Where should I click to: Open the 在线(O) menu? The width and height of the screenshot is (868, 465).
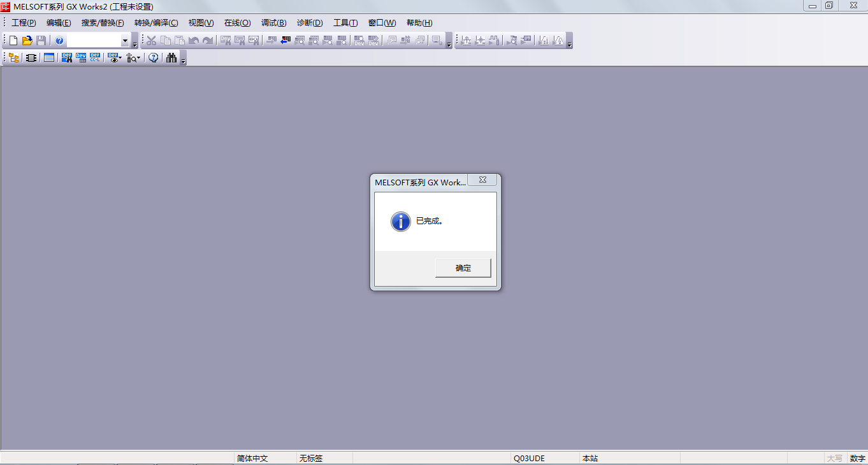tap(237, 23)
